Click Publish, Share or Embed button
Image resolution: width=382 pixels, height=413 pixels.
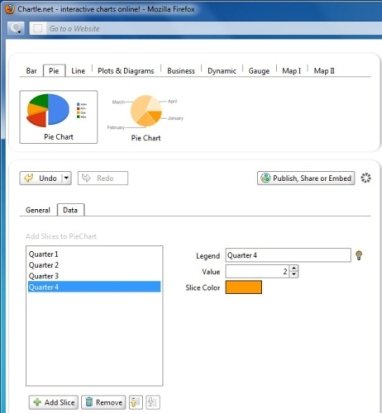[306, 178]
